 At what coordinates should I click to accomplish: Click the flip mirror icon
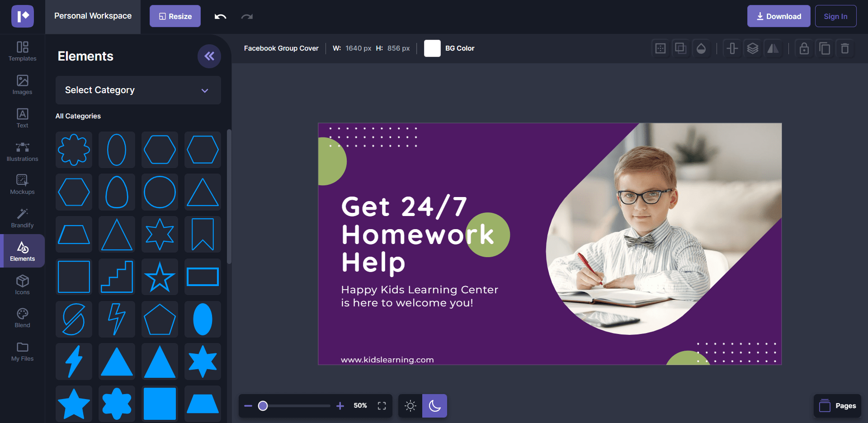click(x=773, y=48)
